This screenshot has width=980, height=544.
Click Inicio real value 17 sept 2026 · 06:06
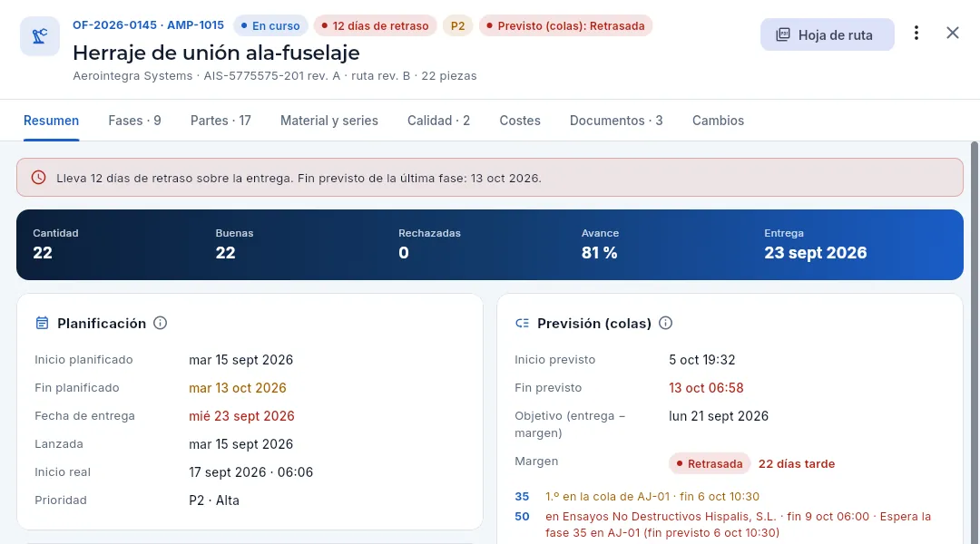(250, 472)
